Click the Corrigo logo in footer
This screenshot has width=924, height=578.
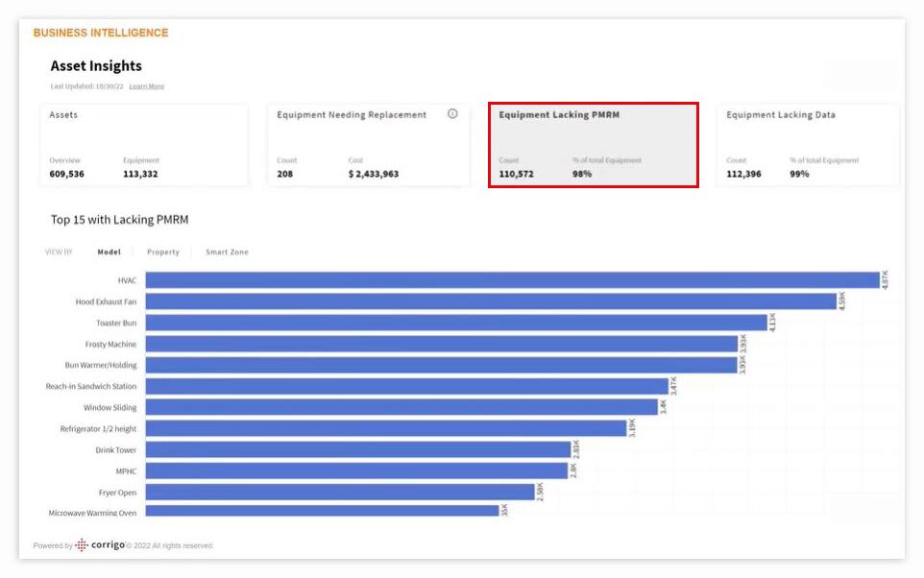coord(100,545)
